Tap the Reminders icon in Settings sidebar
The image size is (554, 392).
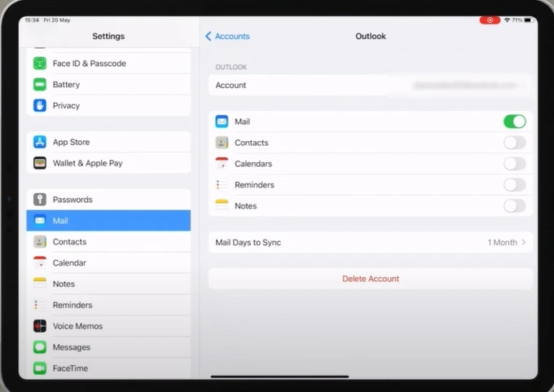[40, 305]
